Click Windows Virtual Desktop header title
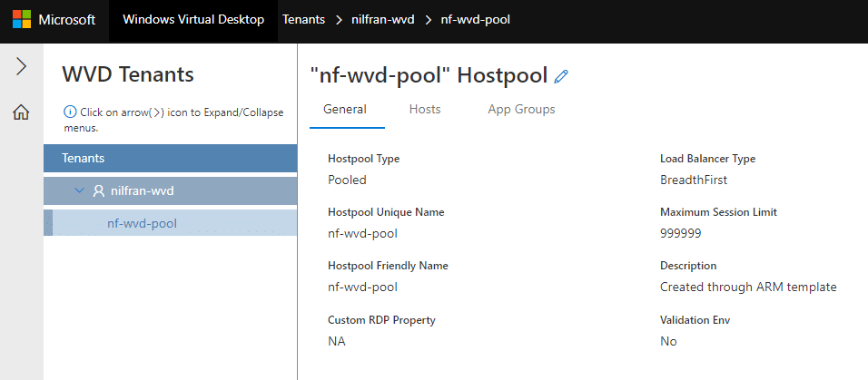Screen dimensions: 868x380 [x=193, y=20]
